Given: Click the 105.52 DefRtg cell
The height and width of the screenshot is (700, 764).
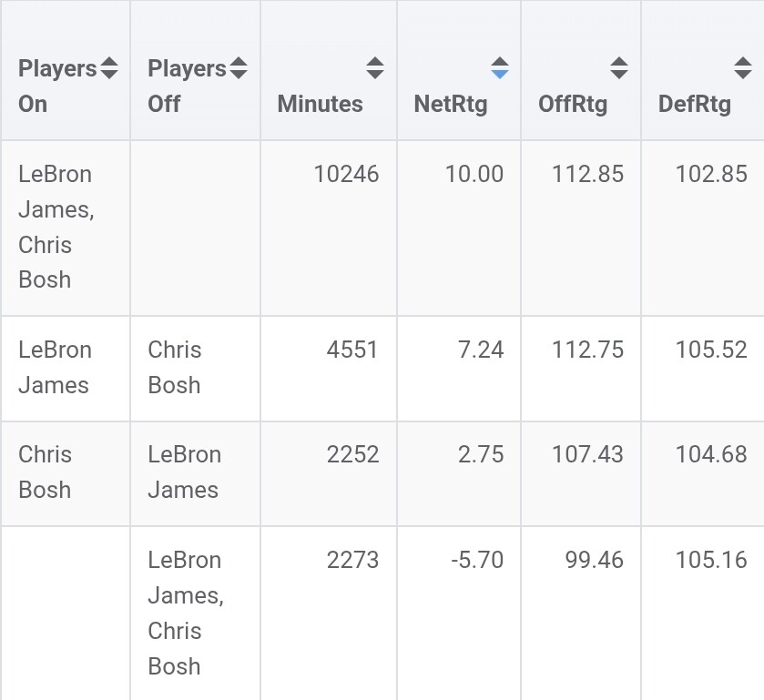Looking at the screenshot, I should point(711,350).
